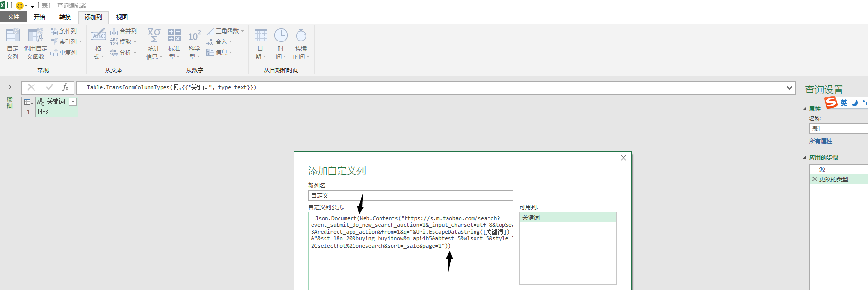Open the 所有属性 link
The width and height of the screenshot is (868, 290).
point(821,141)
